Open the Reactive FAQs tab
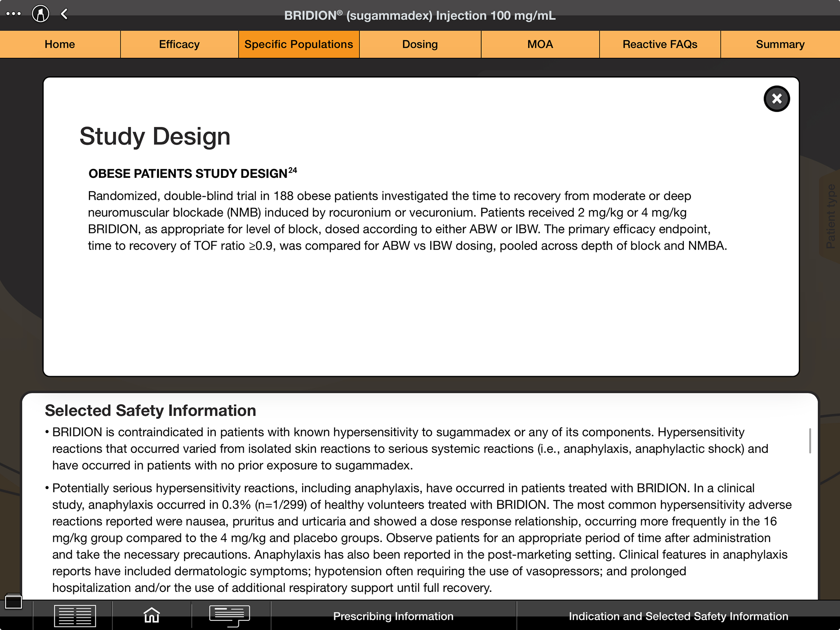 [660, 44]
